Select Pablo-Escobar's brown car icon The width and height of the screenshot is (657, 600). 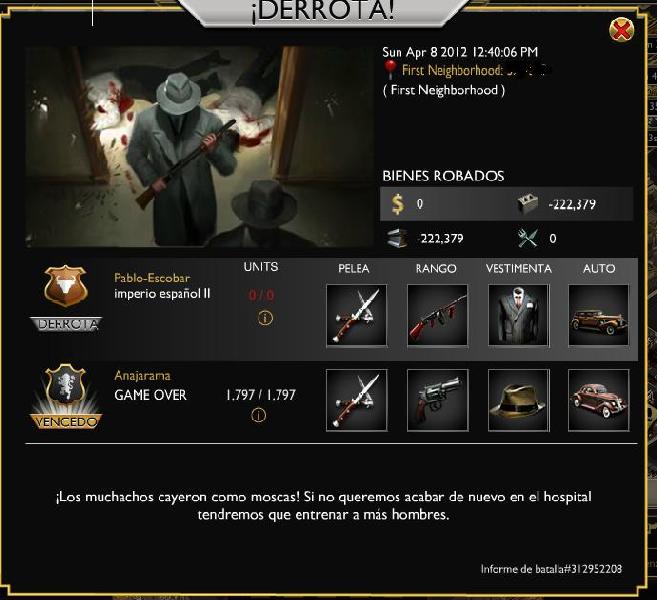pyautogui.click(x=598, y=316)
